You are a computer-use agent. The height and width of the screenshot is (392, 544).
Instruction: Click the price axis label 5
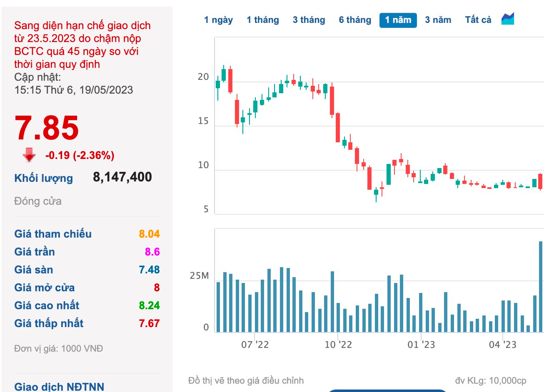pyautogui.click(x=206, y=209)
